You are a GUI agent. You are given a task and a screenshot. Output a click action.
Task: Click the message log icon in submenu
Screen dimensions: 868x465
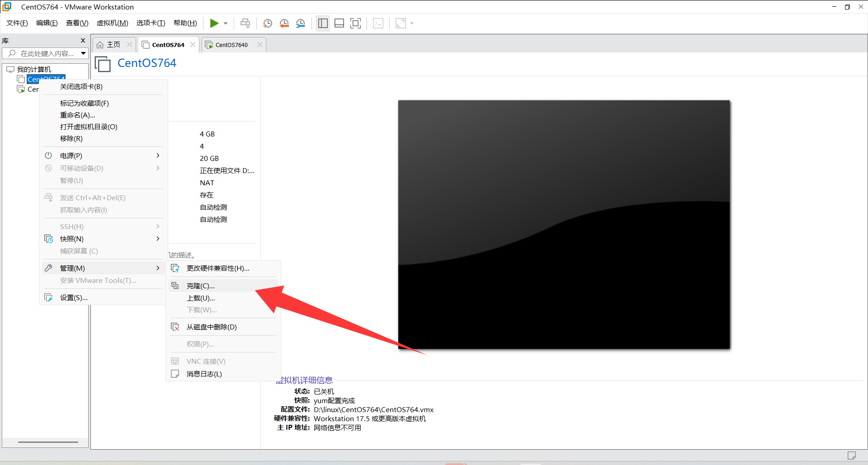click(x=175, y=374)
